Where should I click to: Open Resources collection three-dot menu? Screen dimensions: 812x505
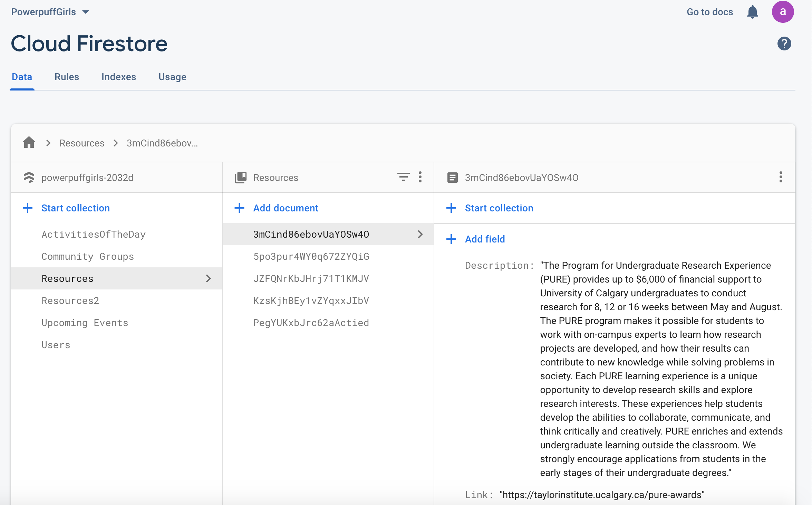pyautogui.click(x=420, y=177)
